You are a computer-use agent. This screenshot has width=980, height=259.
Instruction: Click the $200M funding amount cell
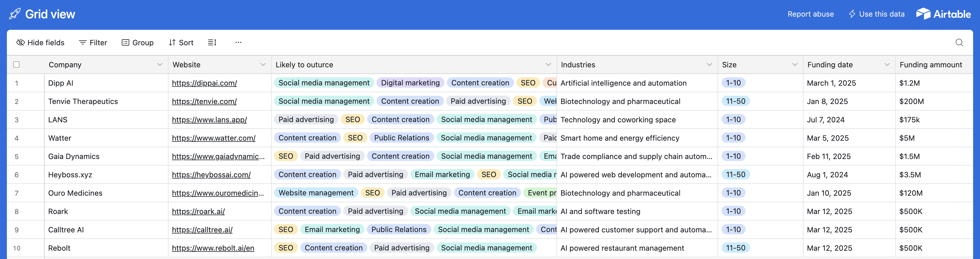click(x=934, y=101)
